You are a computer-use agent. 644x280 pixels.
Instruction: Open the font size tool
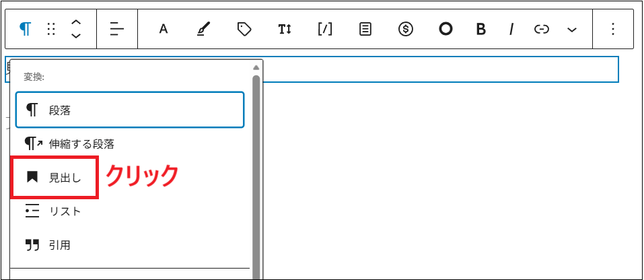pos(284,29)
